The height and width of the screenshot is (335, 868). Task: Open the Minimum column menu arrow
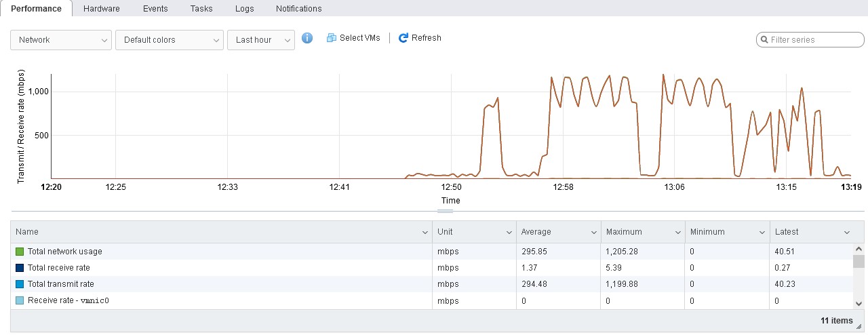pos(762,233)
